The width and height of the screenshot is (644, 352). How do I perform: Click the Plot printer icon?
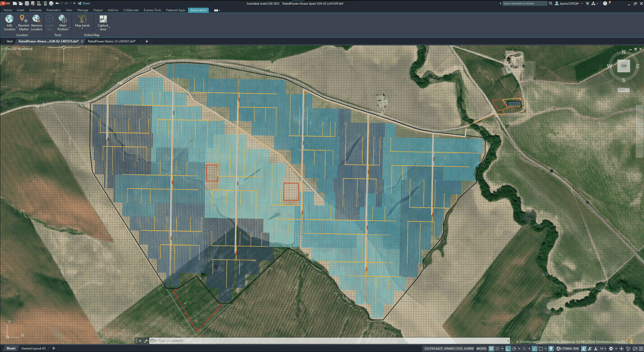pyautogui.click(x=51, y=3)
